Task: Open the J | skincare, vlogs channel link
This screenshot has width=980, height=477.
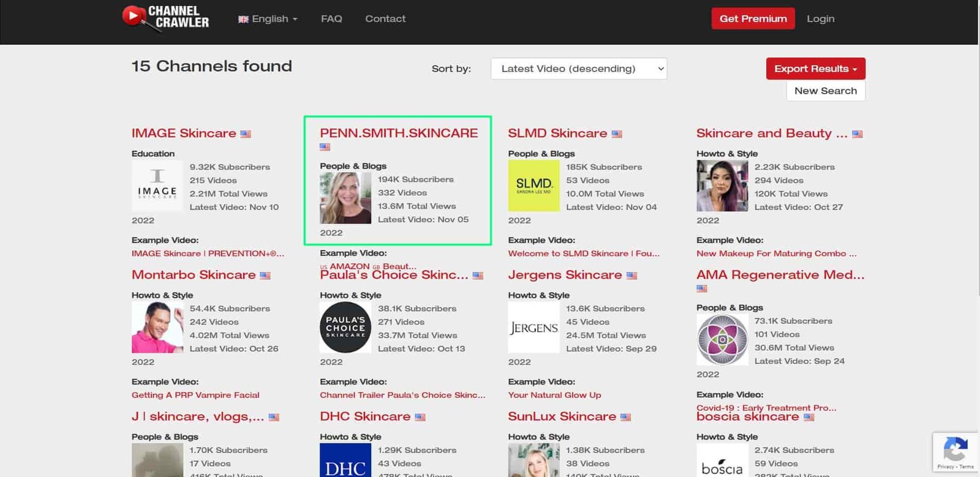Action: pyautogui.click(x=198, y=416)
